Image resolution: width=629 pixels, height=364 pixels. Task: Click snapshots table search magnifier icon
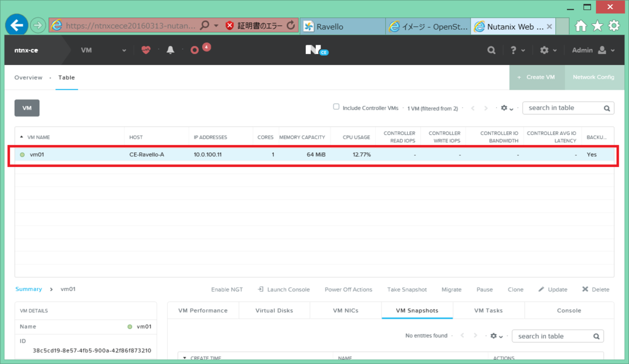[596, 336]
